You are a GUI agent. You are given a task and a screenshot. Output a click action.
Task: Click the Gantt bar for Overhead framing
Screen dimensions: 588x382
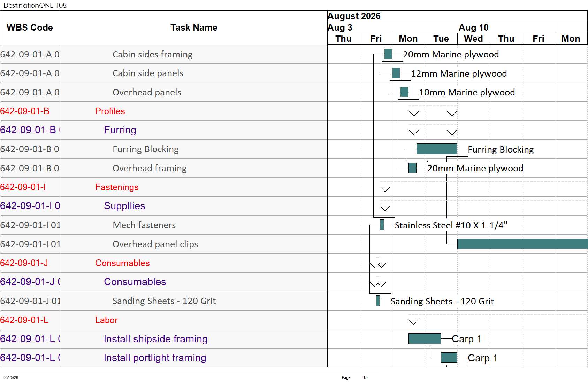coord(412,168)
